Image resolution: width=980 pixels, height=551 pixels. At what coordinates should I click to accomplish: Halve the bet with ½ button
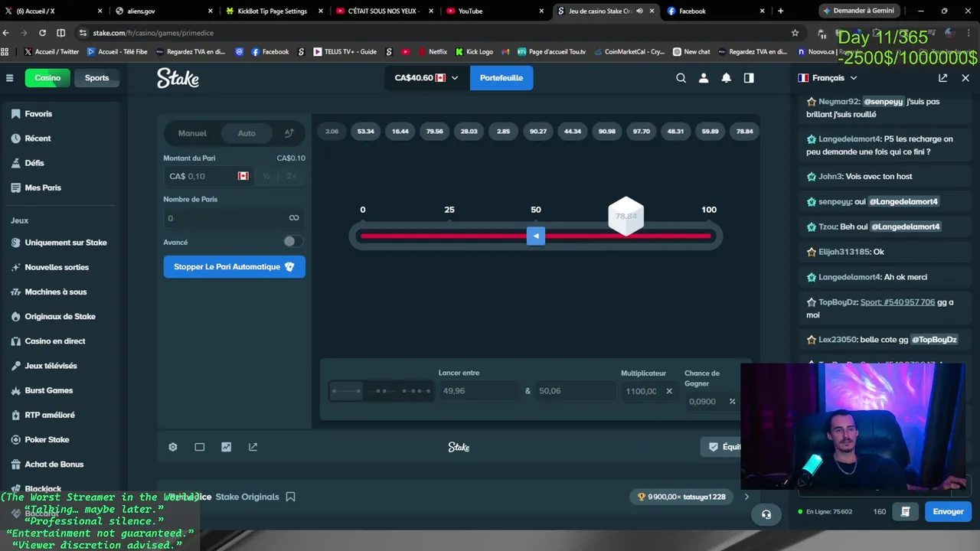[266, 176]
